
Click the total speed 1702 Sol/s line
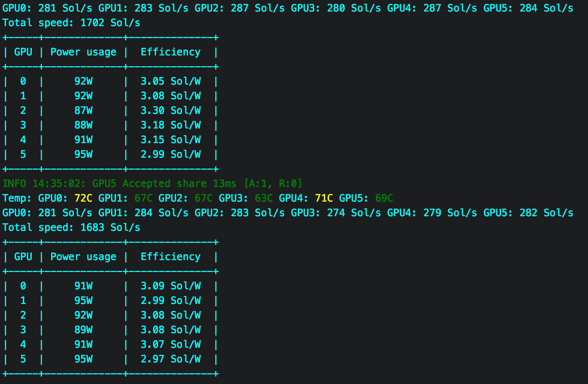coord(71,23)
